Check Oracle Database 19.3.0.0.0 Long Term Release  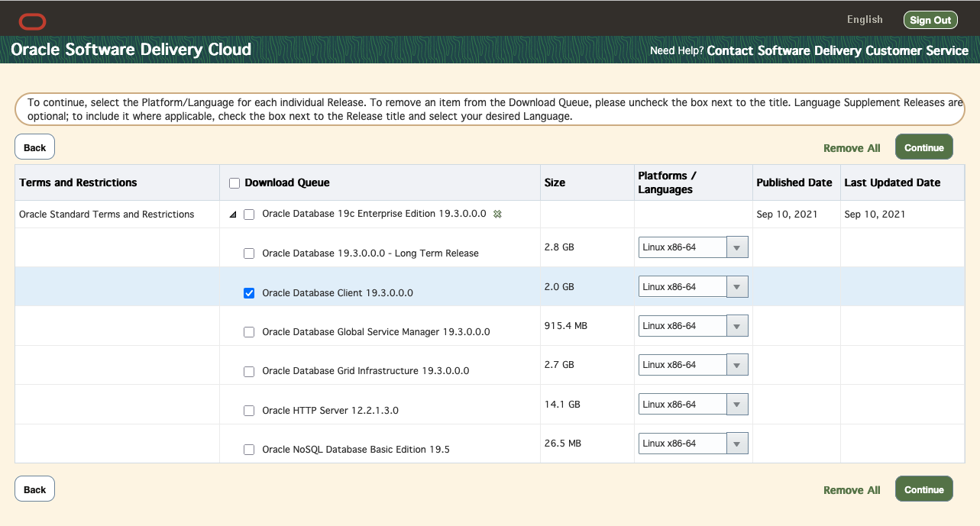coord(249,253)
